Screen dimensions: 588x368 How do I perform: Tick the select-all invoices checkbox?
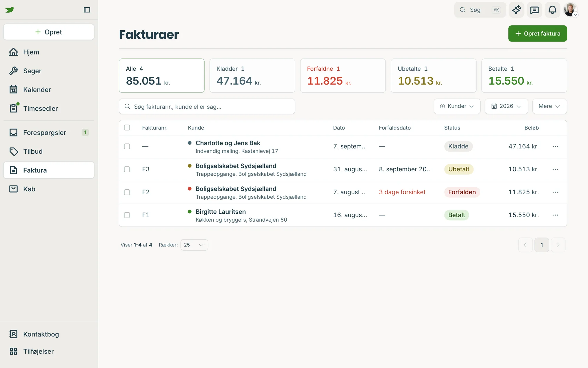click(127, 127)
